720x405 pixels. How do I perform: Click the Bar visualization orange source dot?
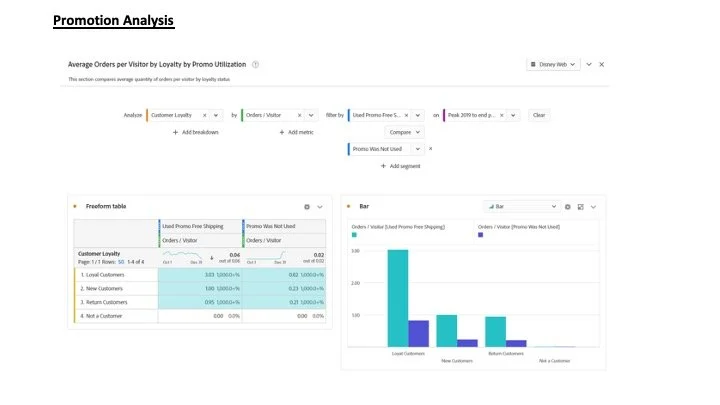pyautogui.click(x=349, y=206)
